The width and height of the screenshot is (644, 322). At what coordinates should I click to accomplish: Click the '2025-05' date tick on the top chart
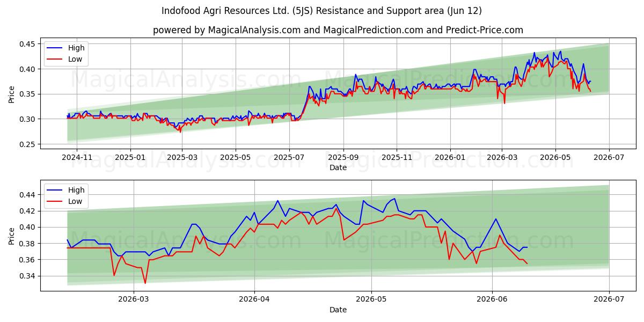click(x=236, y=157)
